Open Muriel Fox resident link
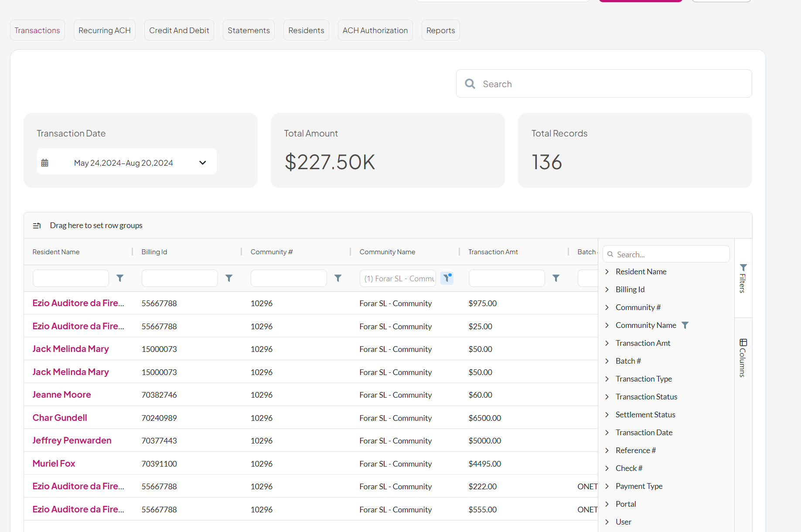 [x=54, y=464]
